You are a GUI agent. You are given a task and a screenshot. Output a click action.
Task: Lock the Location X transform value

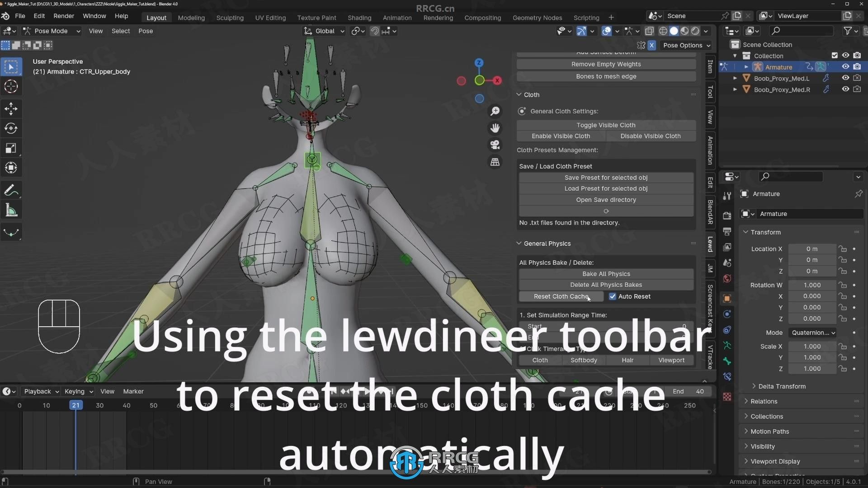click(x=843, y=249)
